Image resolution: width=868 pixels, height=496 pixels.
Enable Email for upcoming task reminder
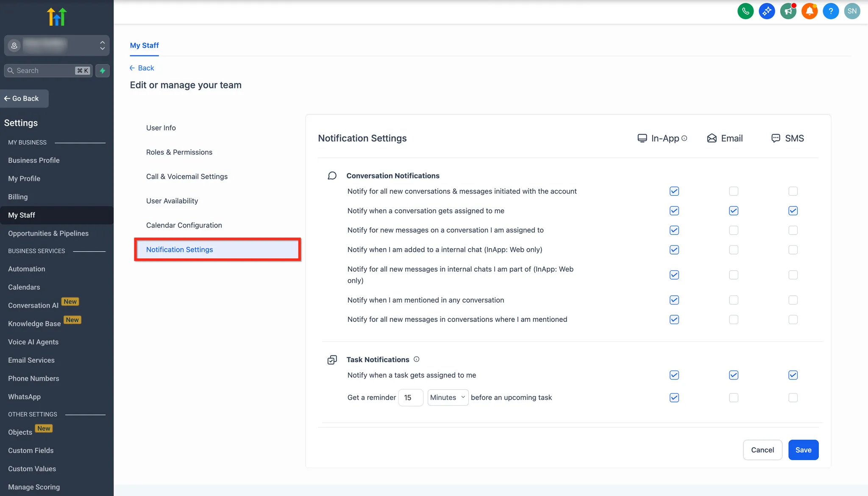point(734,398)
